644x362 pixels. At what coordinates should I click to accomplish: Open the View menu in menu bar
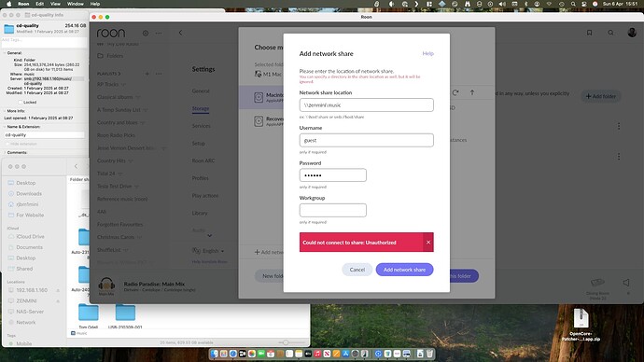(55, 4)
